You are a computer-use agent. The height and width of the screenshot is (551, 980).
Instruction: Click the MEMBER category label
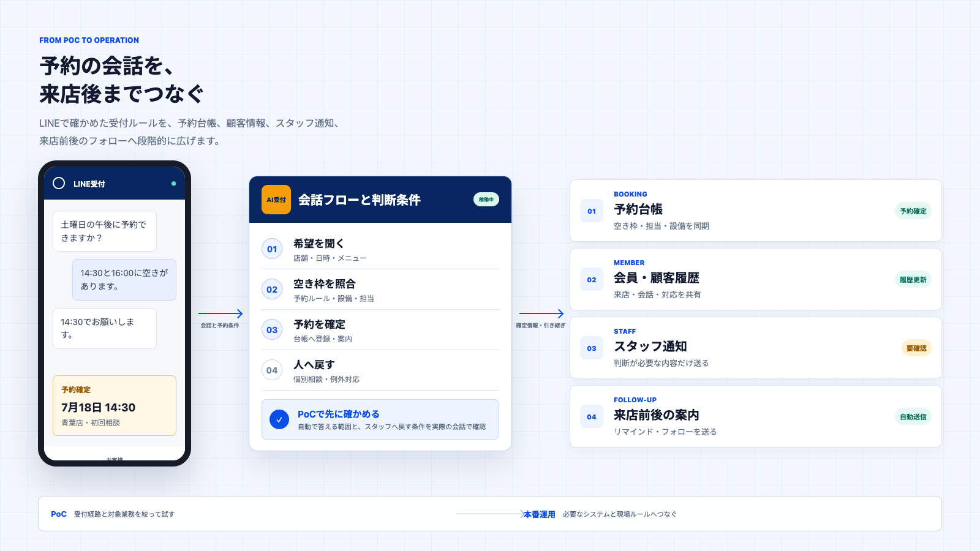(x=629, y=263)
